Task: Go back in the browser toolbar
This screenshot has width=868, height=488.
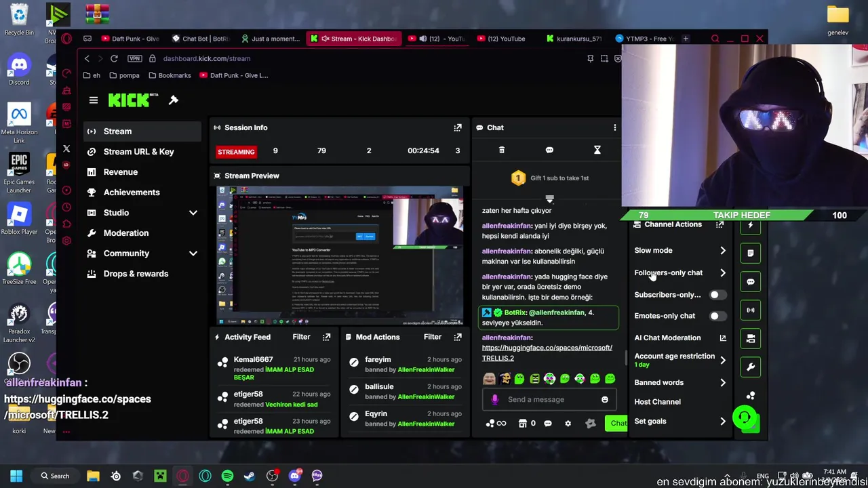Action: pos(87,58)
